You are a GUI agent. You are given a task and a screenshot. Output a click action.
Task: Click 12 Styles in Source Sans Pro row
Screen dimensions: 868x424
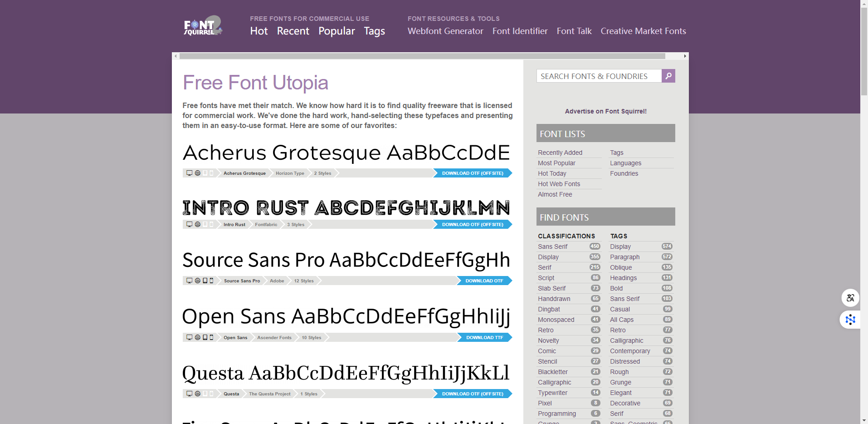303,281
